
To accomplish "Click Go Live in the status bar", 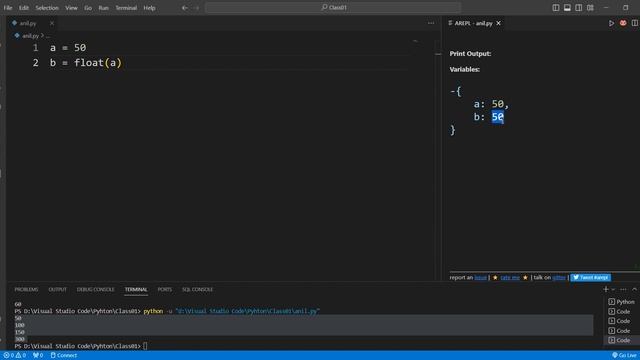I will pyautogui.click(x=624, y=355).
